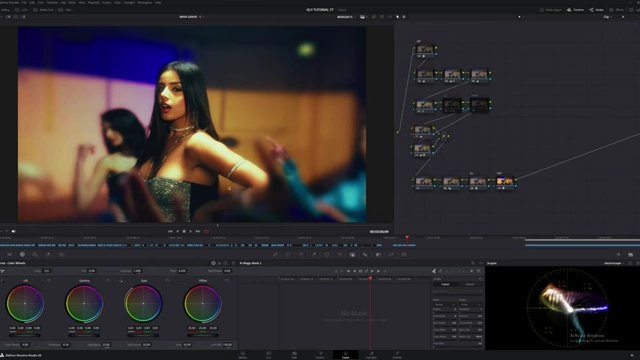Image resolution: width=640 pixels, height=360 pixels.
Task: Open the Magic Mask palette icon
Action: click(352, 254)
